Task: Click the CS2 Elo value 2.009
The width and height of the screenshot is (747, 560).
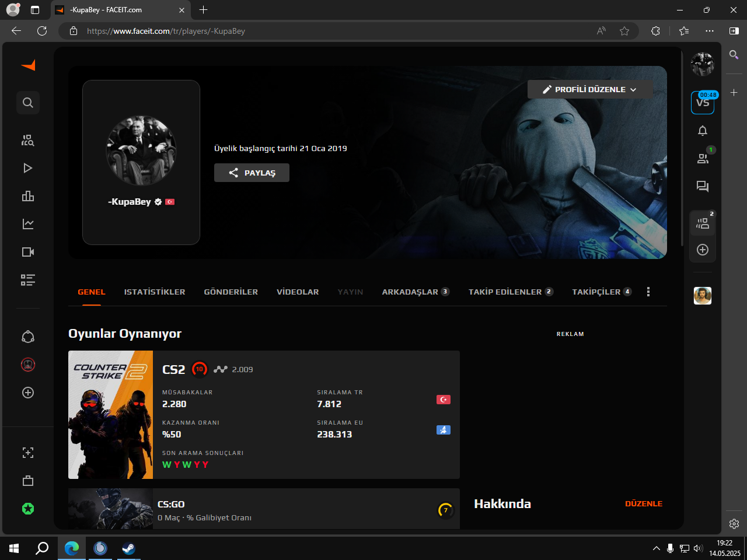Action: 242,369
